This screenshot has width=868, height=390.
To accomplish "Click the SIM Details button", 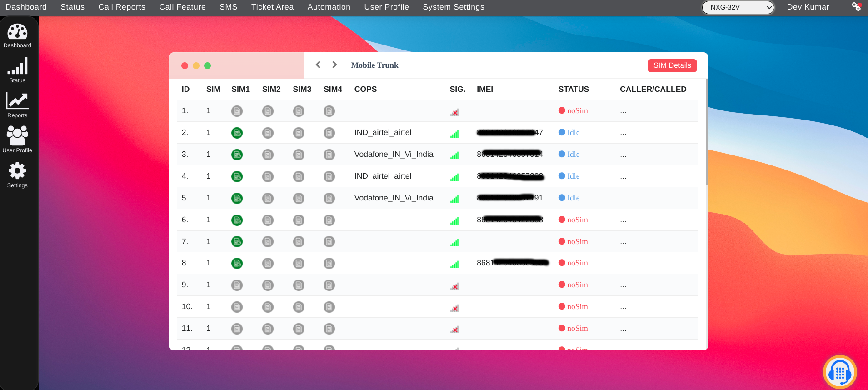I will click(x=672, y=65).
